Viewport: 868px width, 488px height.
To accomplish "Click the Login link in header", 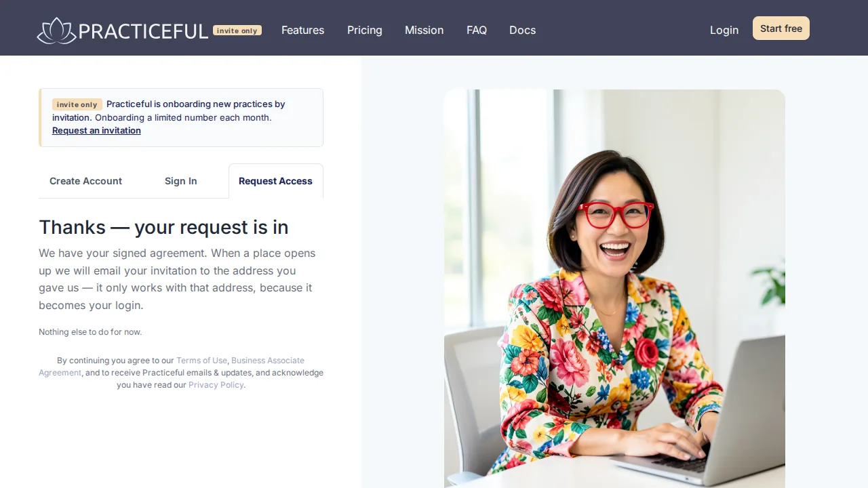I will coord(724,30).
